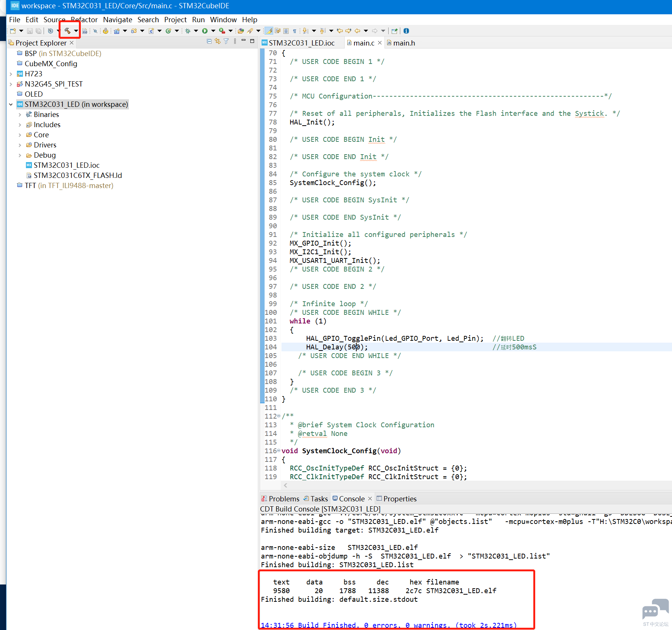This screenshot has width=672, height=630.
Task: Open dropdown arrow beside the Debug bug
Action: (196, 31)
